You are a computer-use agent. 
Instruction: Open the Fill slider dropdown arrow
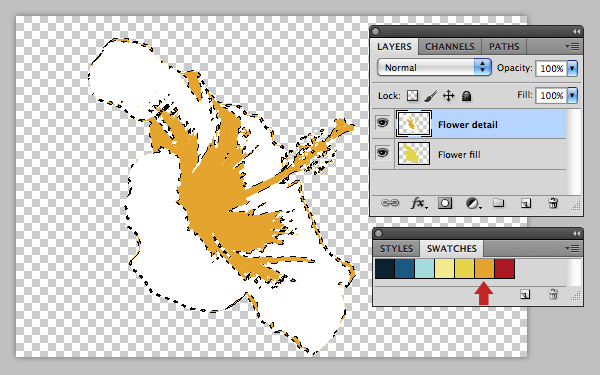click(x=572, y=95)
